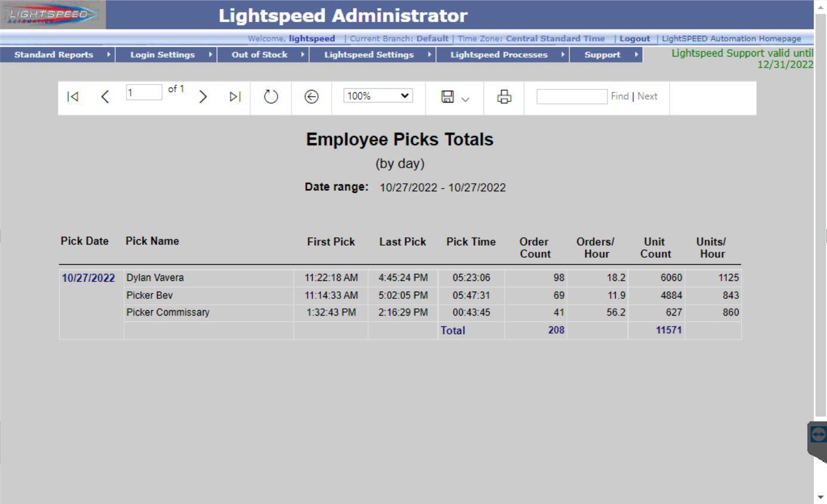Screen dimensions: 827x504
Task: Go back to parent report
Action: click(x=311, y=97)
